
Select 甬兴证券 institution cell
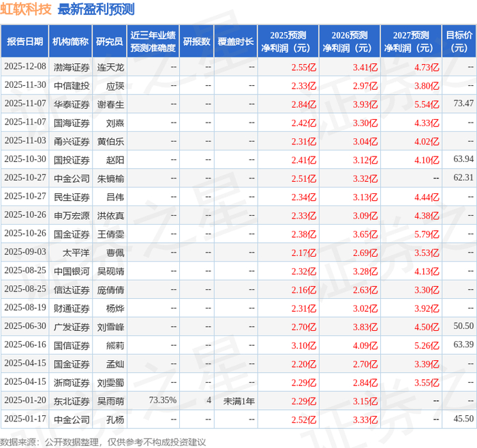(72, 142)
